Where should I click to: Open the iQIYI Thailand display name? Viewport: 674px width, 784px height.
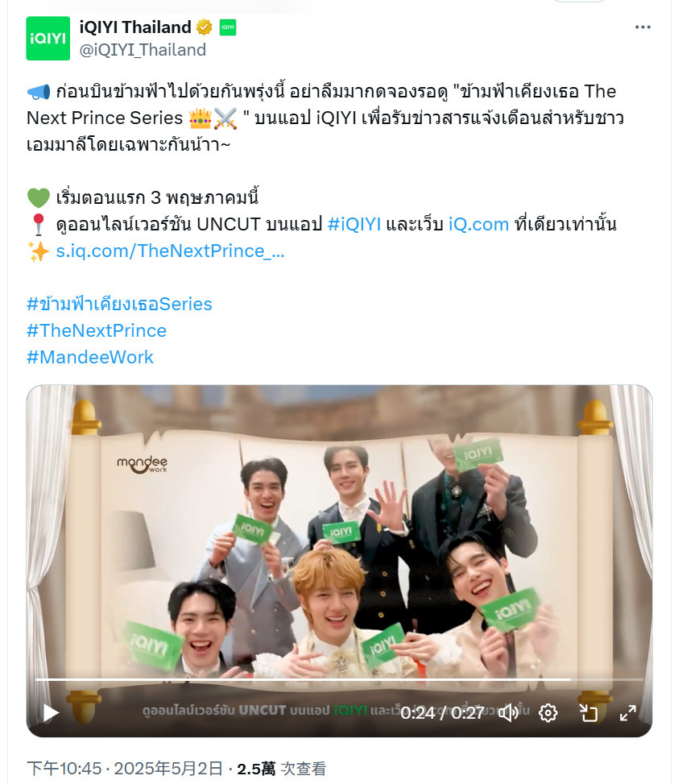[135, 27]
